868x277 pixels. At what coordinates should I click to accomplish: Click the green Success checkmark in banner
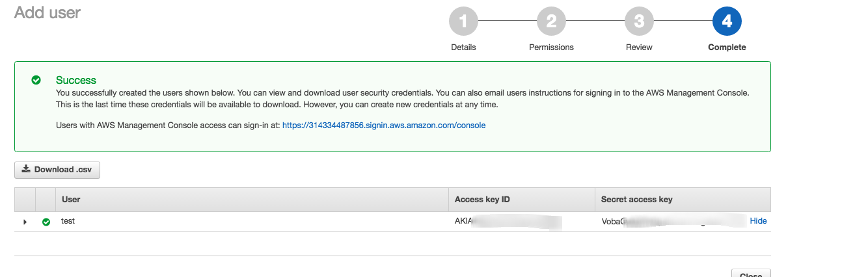[36, 80]
